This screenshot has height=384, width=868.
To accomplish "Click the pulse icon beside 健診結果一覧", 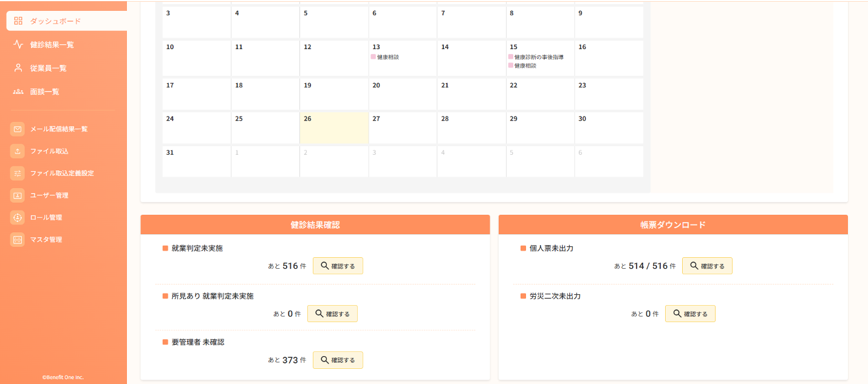I will pyautogui.click(x=18, y=44).
